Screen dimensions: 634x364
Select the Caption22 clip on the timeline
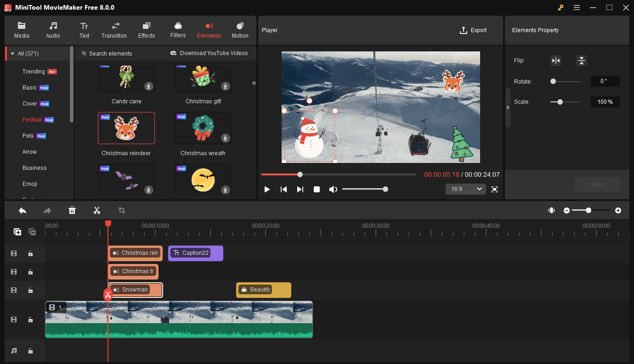[x=196, y=253]
